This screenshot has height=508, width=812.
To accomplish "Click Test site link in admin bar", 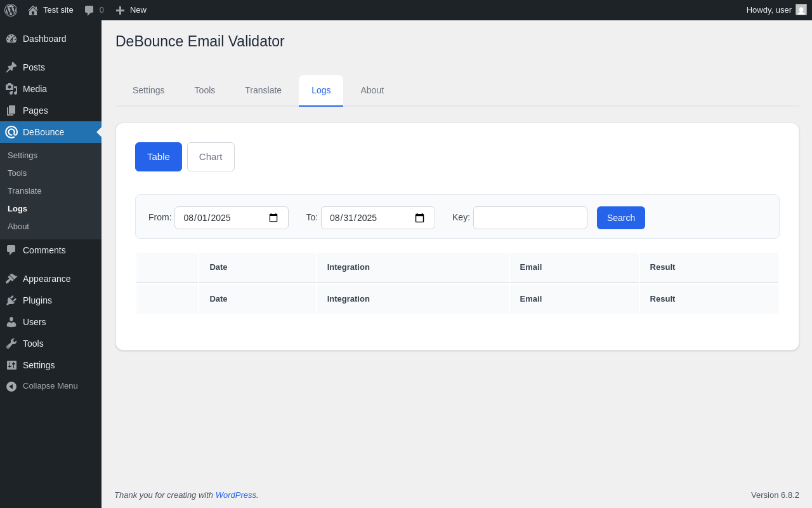I will coord(51,10).
